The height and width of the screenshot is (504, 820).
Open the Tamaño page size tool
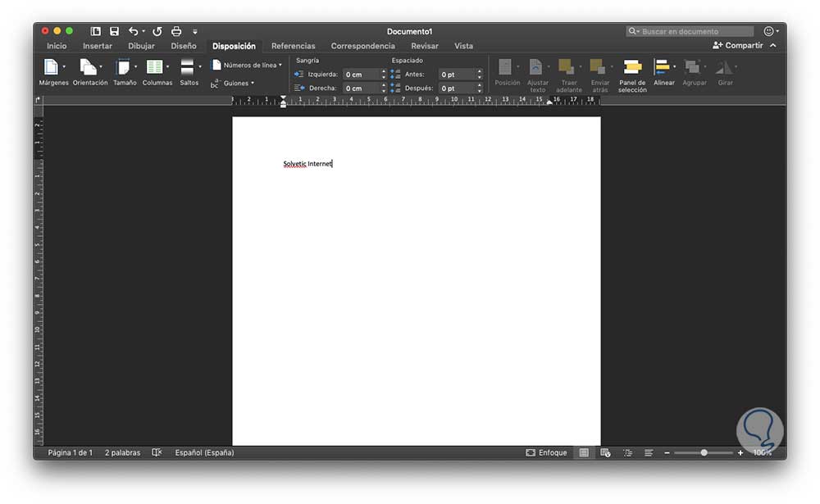coord(125,72)
